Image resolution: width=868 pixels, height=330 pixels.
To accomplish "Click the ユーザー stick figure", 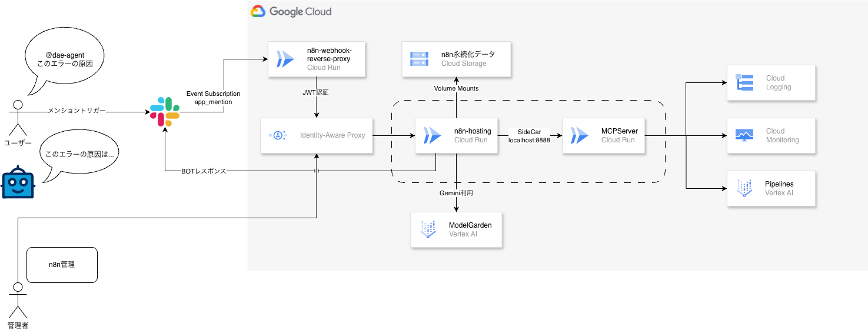I will pos(18,118).
